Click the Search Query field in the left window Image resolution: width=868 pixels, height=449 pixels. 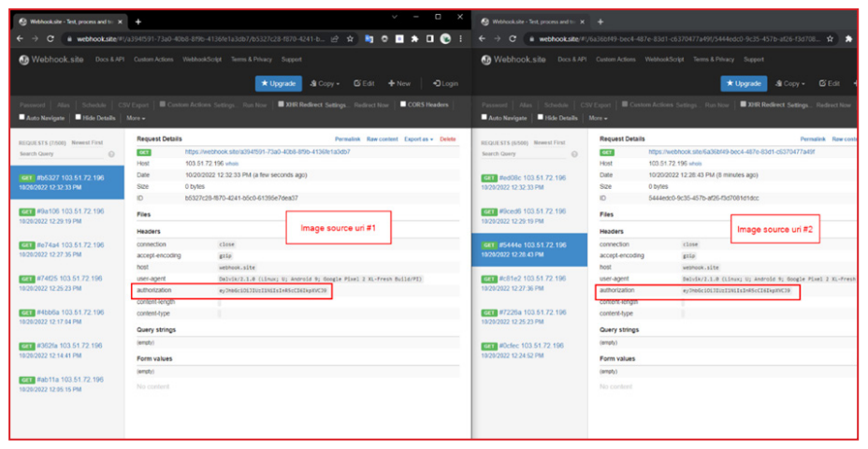tap(61, 154)
